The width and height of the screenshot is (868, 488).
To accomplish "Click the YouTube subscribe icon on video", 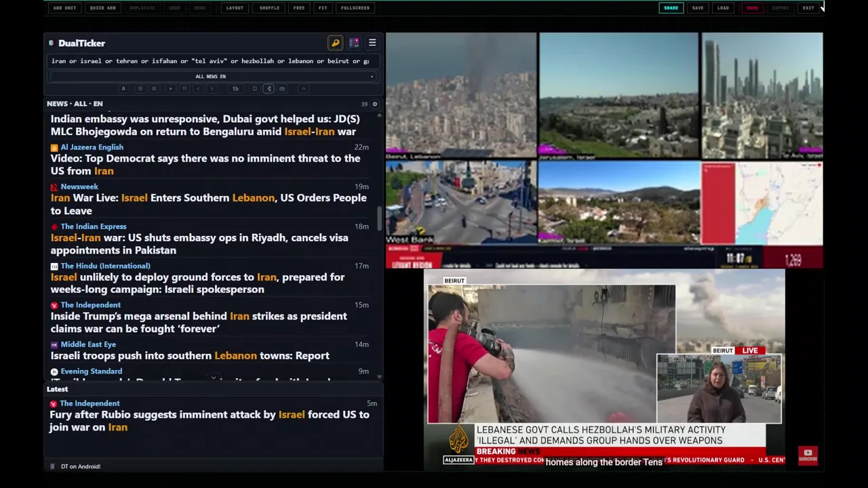I will (808, 455).
